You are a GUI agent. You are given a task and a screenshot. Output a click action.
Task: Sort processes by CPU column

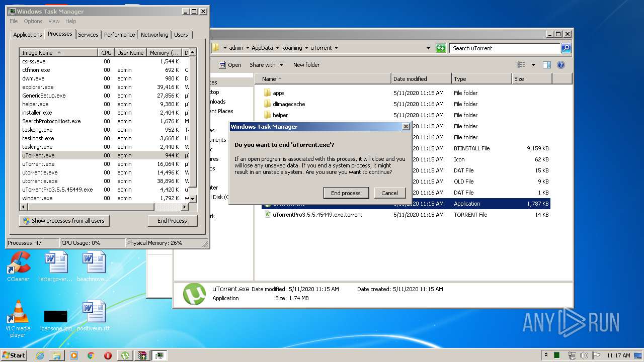click(x=106, y=53)
